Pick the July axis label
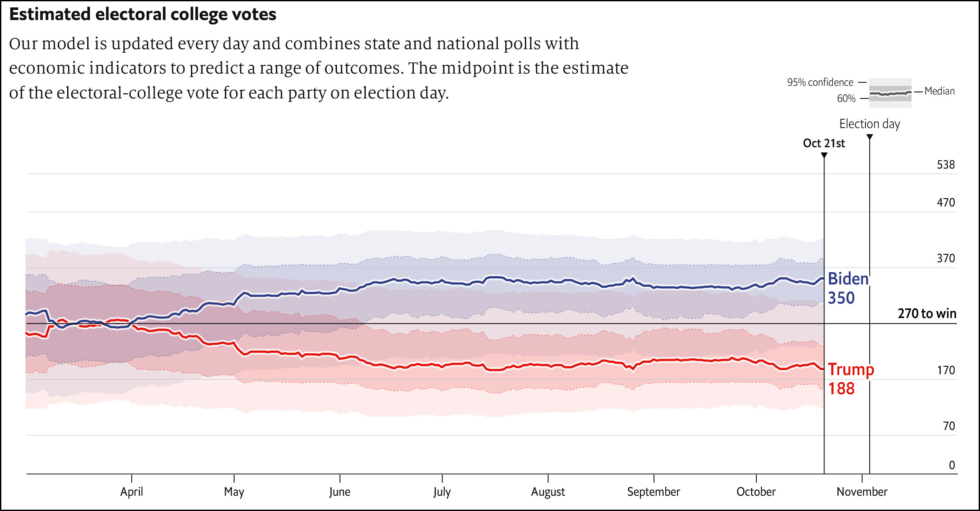 point(442,492)
